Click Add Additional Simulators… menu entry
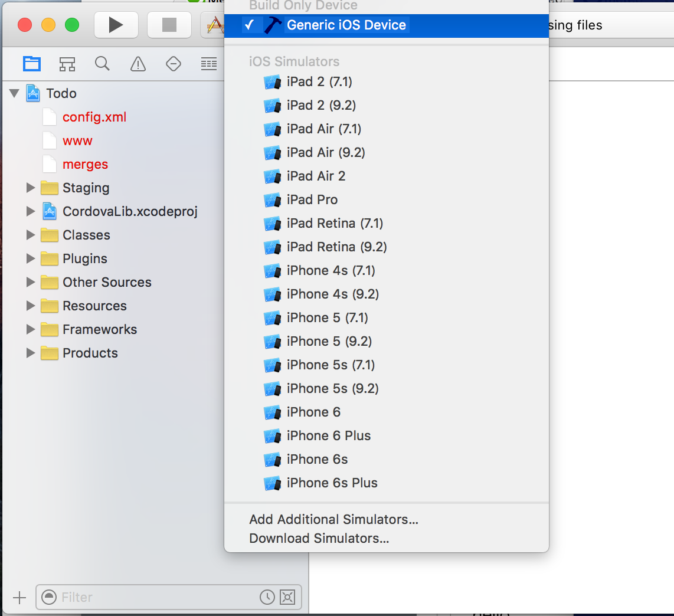The image size is (674, 616). tap(387, 520)
